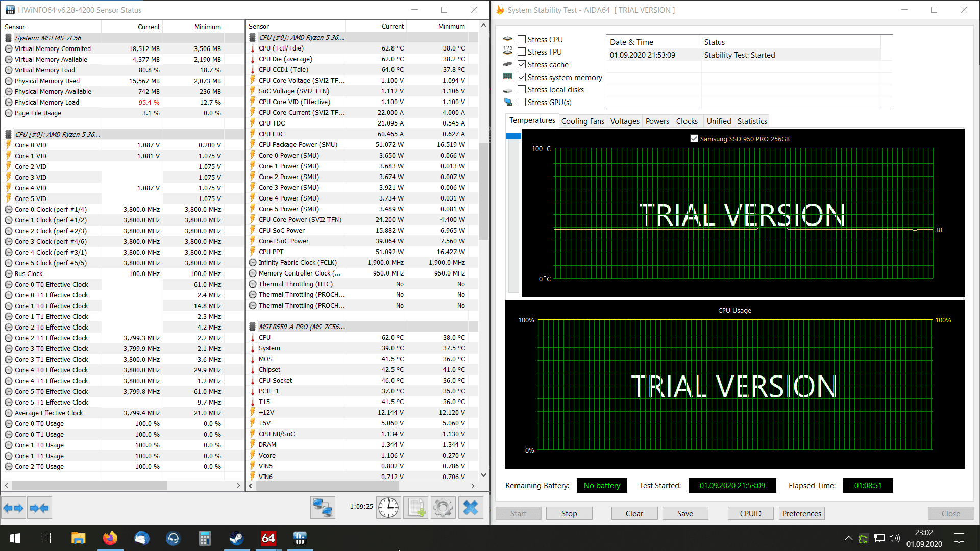Open Thunderbird mail from taskbar
Image resolution: width=980 pixels, height=551 pixels.
coord(141,538)
